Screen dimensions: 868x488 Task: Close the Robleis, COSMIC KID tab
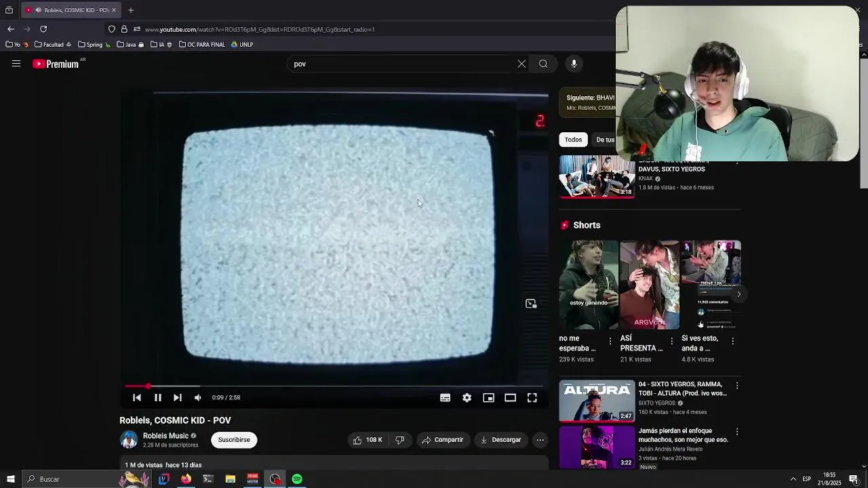click(114, 10)
